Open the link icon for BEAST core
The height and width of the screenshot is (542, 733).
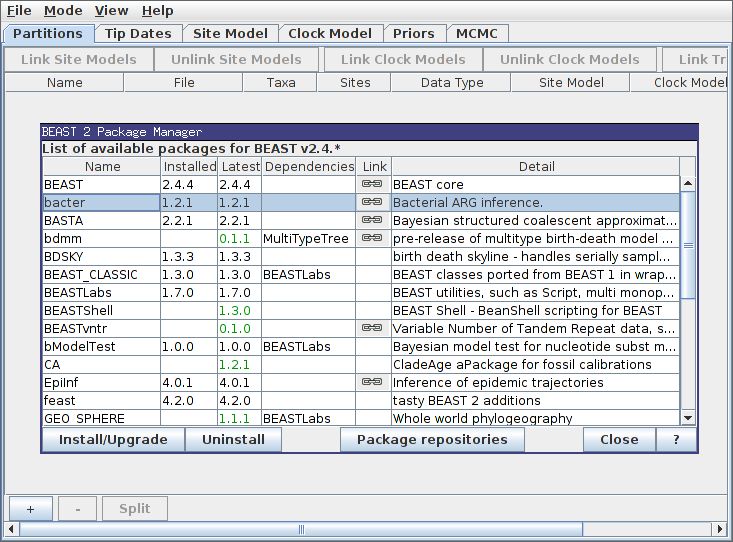click(x=372, y=184)
